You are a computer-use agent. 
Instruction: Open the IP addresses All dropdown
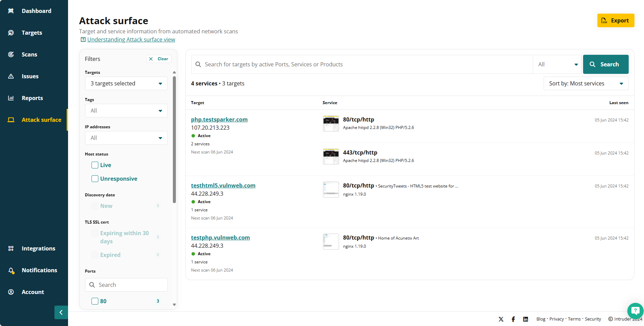coord(126,138)
